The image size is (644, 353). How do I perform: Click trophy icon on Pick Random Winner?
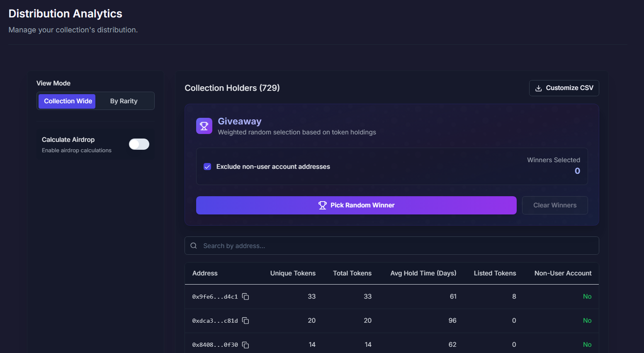[322, 205]
